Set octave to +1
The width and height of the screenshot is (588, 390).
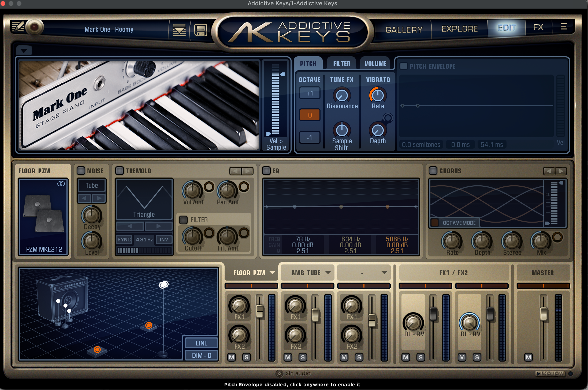coord(310,93)
